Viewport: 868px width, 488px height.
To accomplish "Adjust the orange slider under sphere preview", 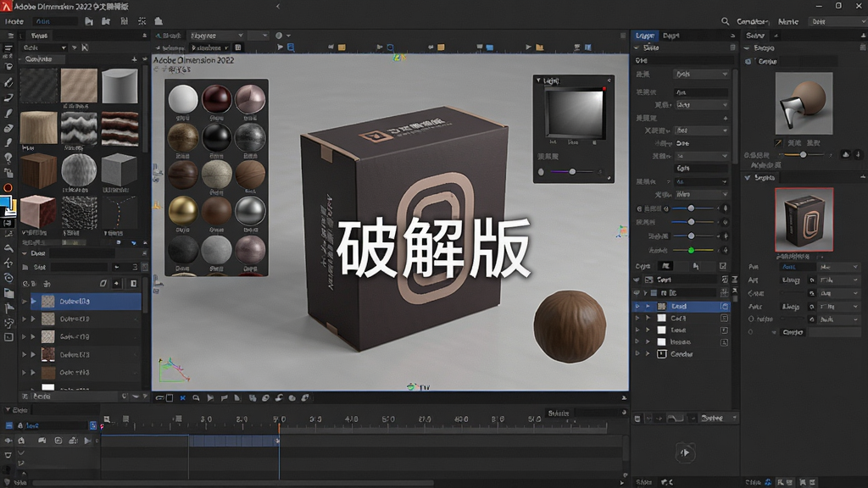I will click(803, 155).
